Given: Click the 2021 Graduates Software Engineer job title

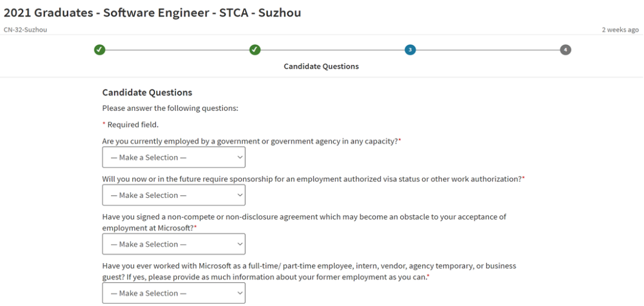Looking at the screenshot, I should [153, 13].
